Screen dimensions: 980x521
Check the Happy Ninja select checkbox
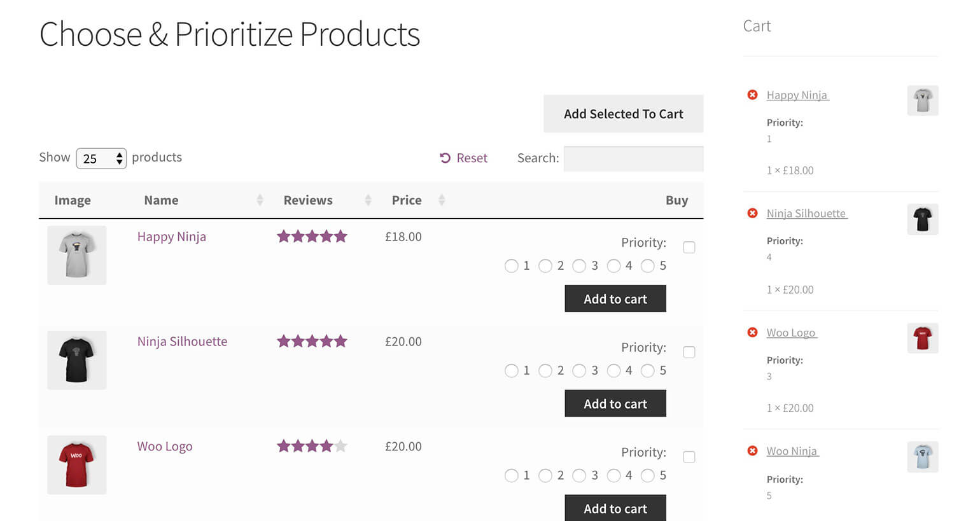689,247
